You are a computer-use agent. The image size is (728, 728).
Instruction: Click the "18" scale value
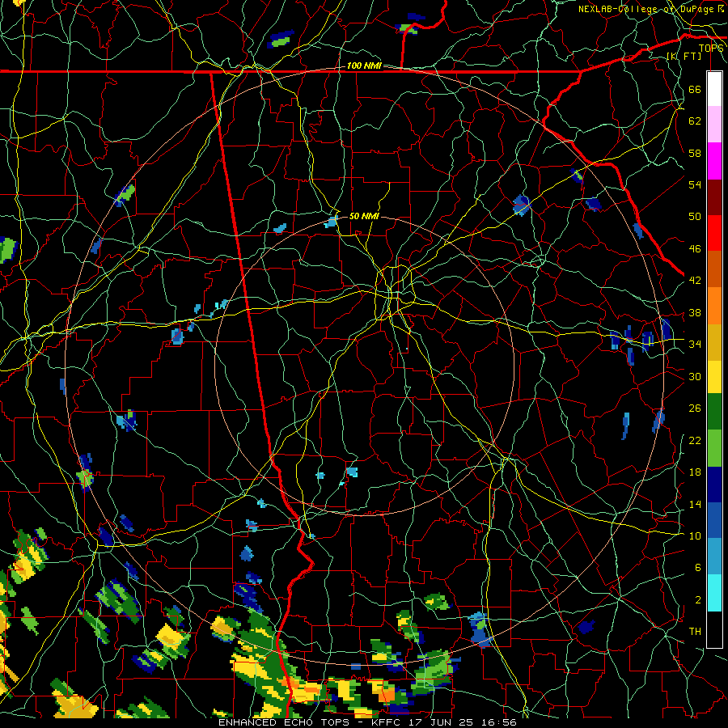(x=695, y=472)
